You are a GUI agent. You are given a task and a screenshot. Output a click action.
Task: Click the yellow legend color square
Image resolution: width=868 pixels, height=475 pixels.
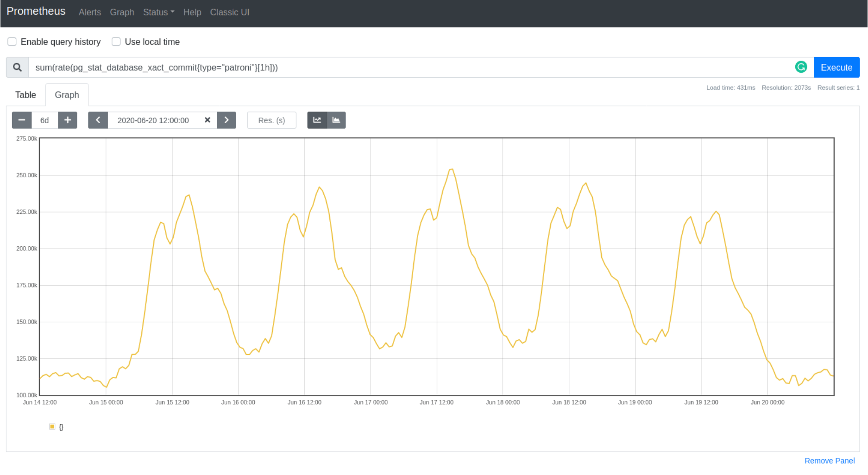(x=52, y=426)
